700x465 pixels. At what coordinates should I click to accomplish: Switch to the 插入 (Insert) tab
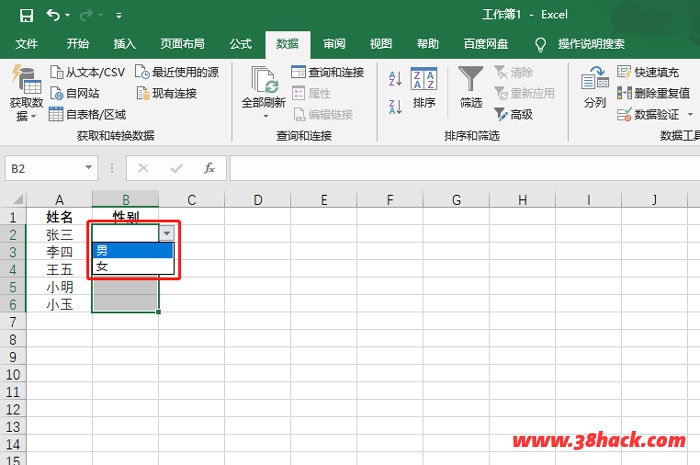coord(125,44)
